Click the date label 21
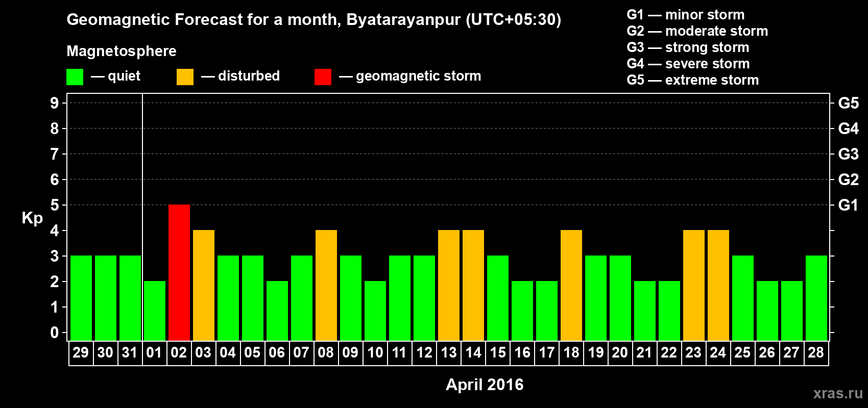 644,353
